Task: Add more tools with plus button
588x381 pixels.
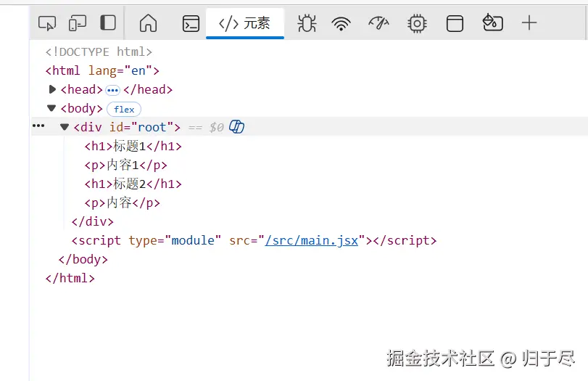Action: 529,23
